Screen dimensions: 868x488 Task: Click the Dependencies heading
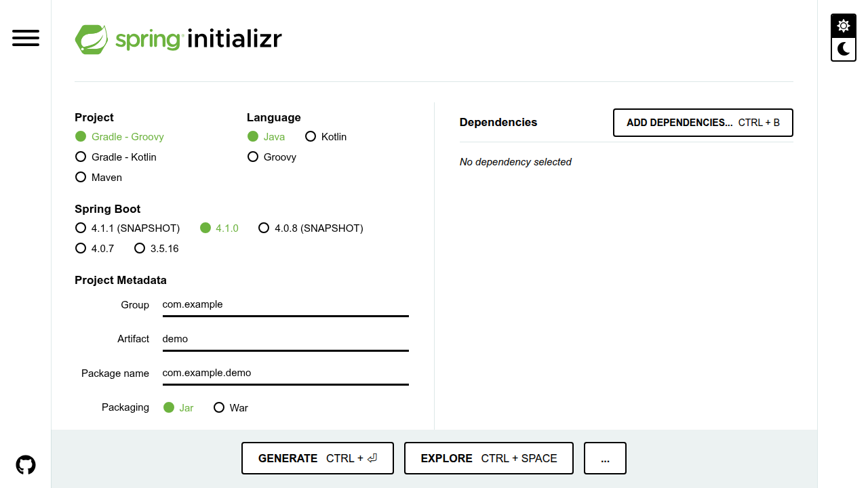point(498,123)
